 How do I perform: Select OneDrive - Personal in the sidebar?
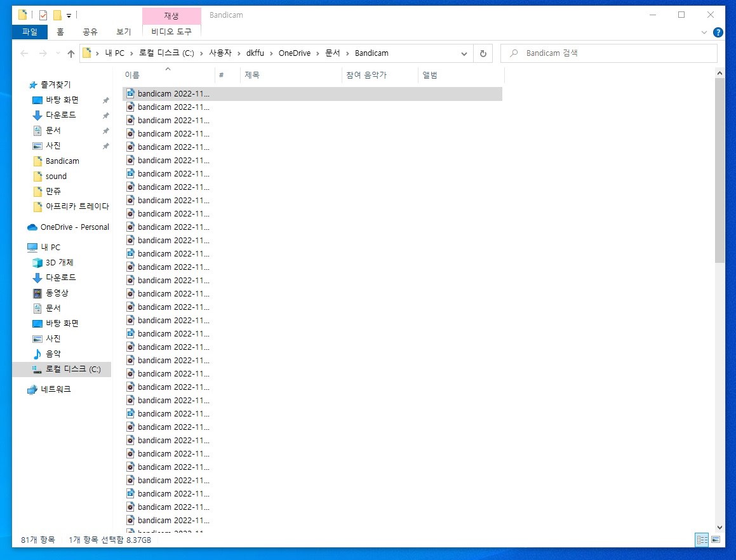[x=68, y=227]
